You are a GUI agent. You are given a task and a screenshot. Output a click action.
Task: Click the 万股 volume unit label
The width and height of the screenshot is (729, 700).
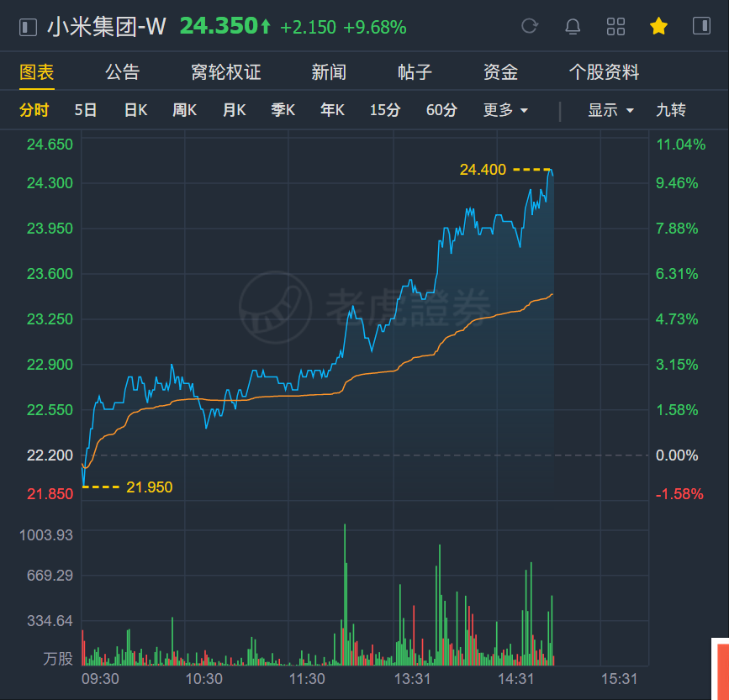[x=58, y=659]
